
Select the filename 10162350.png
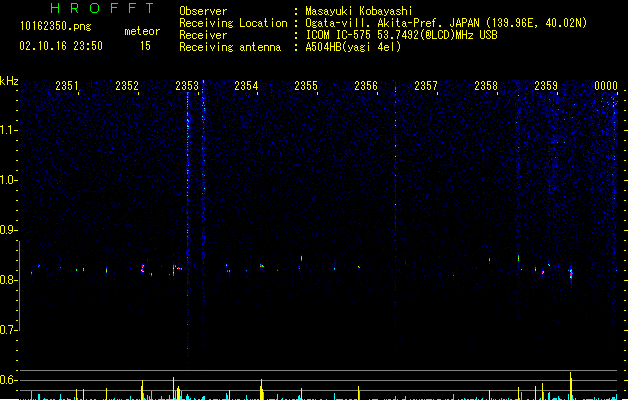(x=55, y=26)
